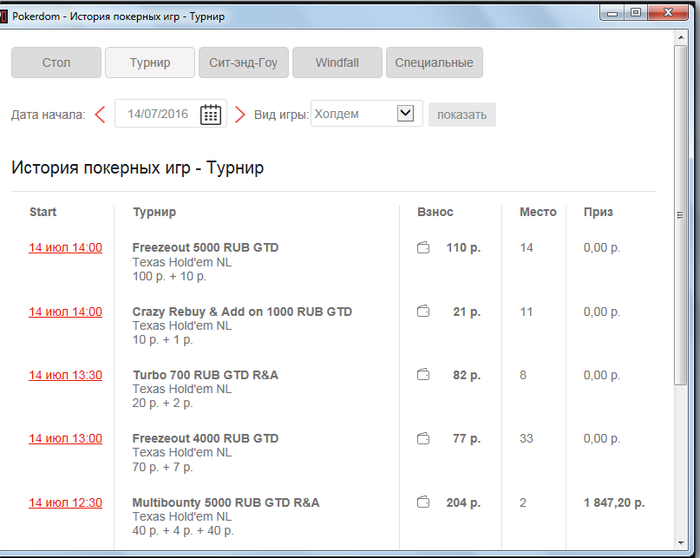
Task: Maximize the Pokerdom window
Action: (x=635, y=12)
